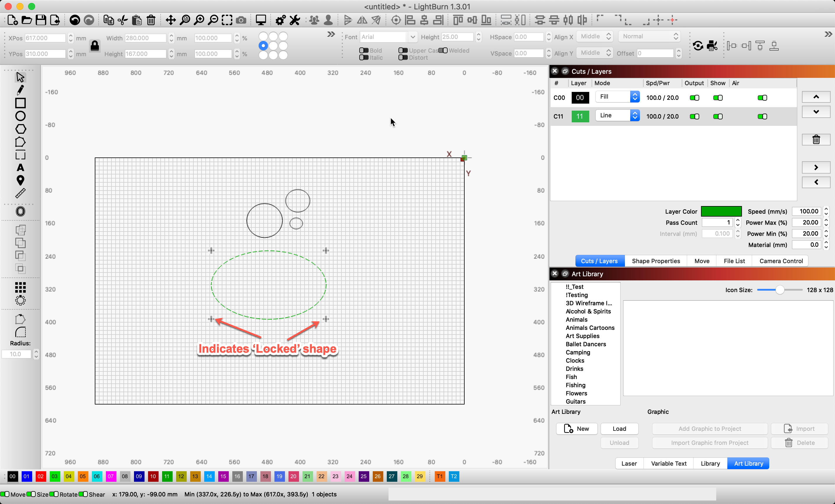This screenshot has height=504, width=835.
Task: Toggle Air assist for the C11 layer
Action: click(x=762, y=116)
